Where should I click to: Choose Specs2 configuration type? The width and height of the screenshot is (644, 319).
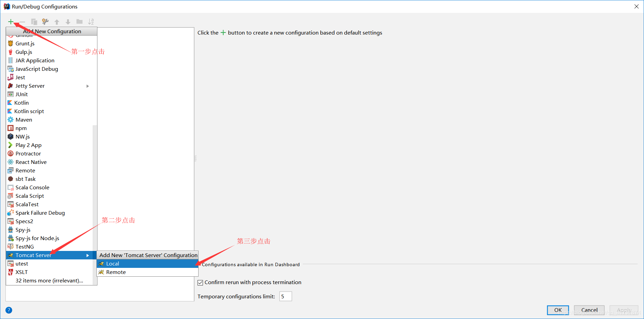pyautogui.click(x=49, y=221)
